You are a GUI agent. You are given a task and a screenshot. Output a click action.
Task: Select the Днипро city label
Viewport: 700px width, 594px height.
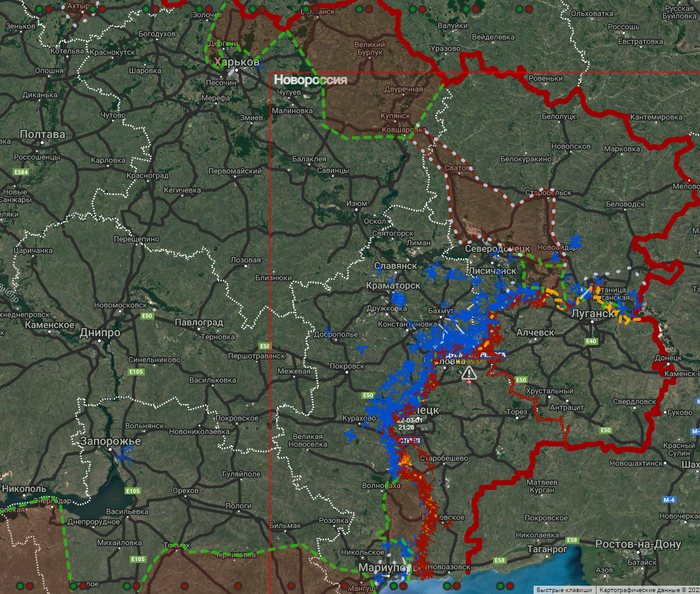click(100, 333)
